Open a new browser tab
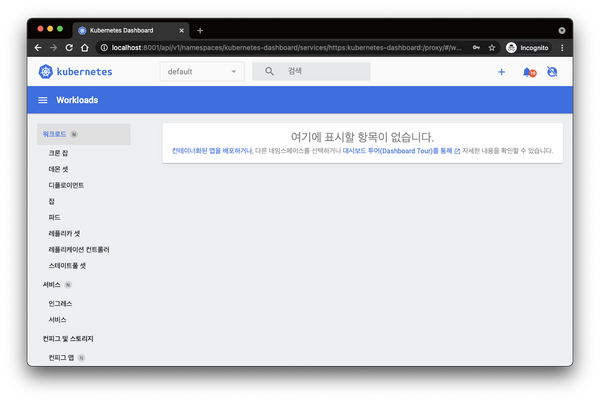Screen dimensions: 600x402 click(x=200, y=30)
